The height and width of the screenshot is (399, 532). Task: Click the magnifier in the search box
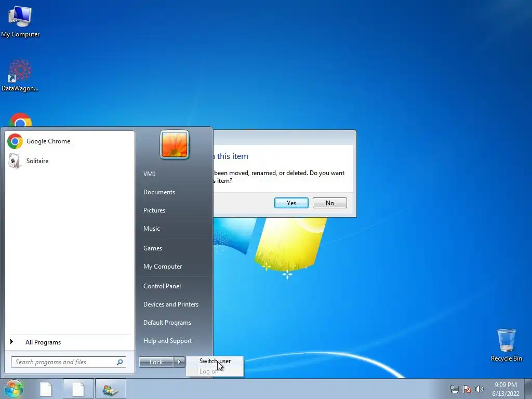click(120, 362)
